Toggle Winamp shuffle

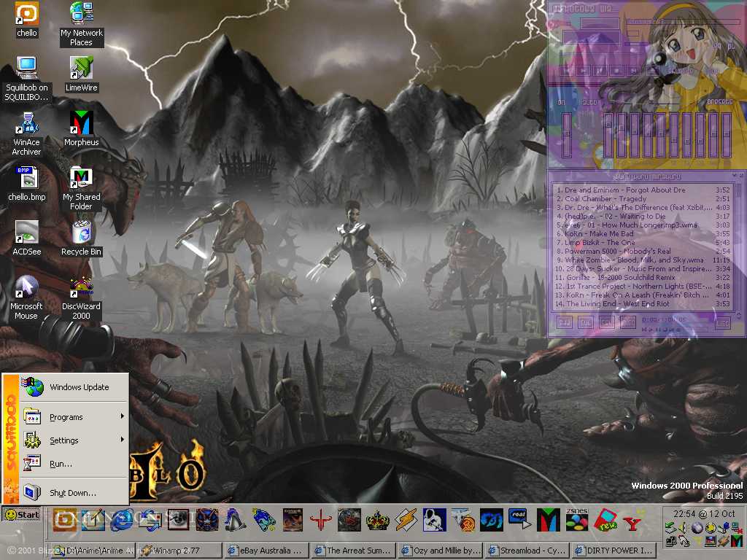681,71
